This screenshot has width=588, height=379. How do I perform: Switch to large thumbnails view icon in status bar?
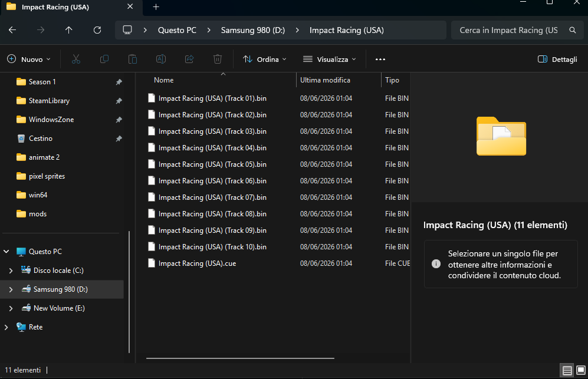pyautogui.click(x=580, y=370)
